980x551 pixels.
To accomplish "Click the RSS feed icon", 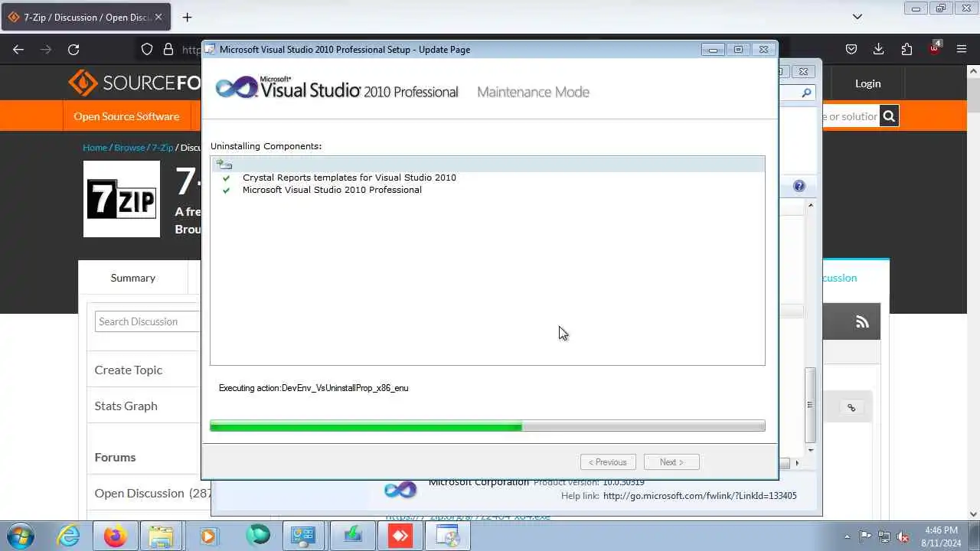I will pyautogui.click(x=862, y=322).
